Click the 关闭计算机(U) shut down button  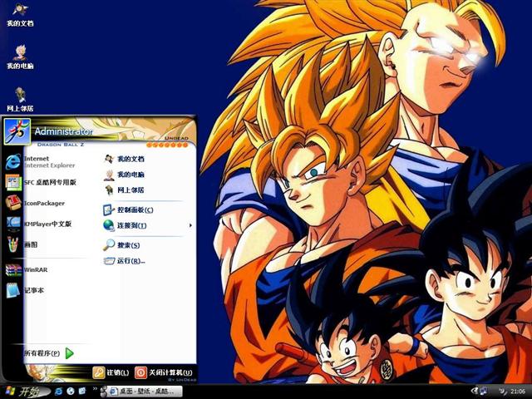click(164, 372)
